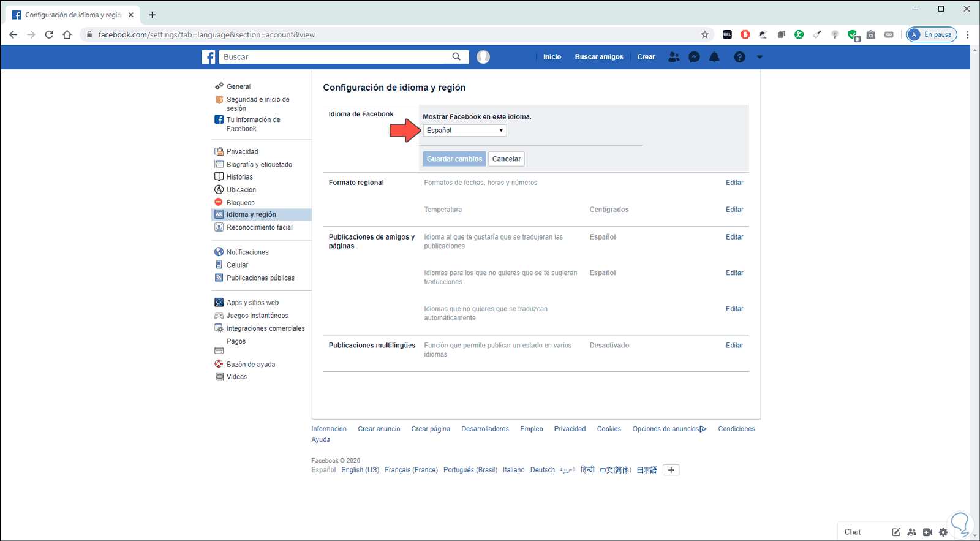The width and height of the screenshot is (980, 541).
Task: Open Notificaciones settings
Action: (247, 252)
